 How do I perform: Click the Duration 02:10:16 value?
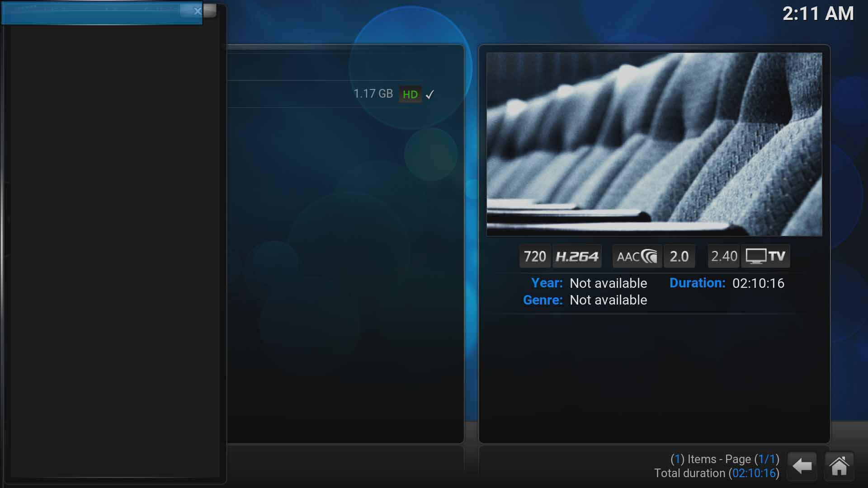[758, 283]
